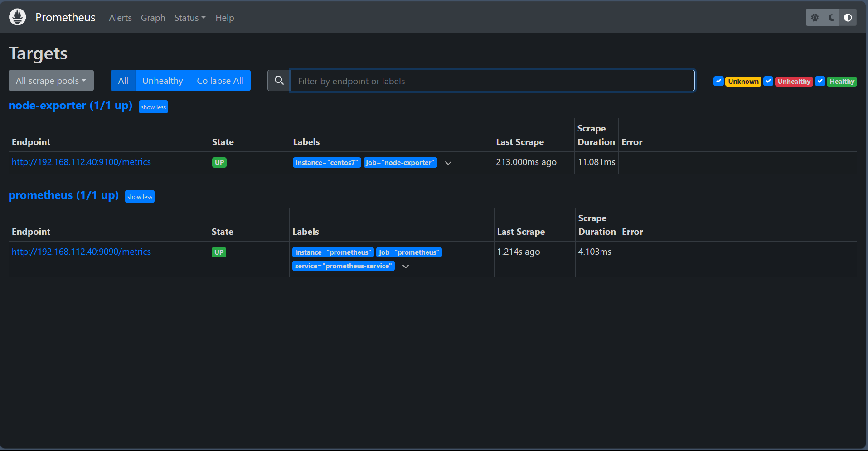
Task: Click the red Unhealthy badge
Action: tap(794, 81)
